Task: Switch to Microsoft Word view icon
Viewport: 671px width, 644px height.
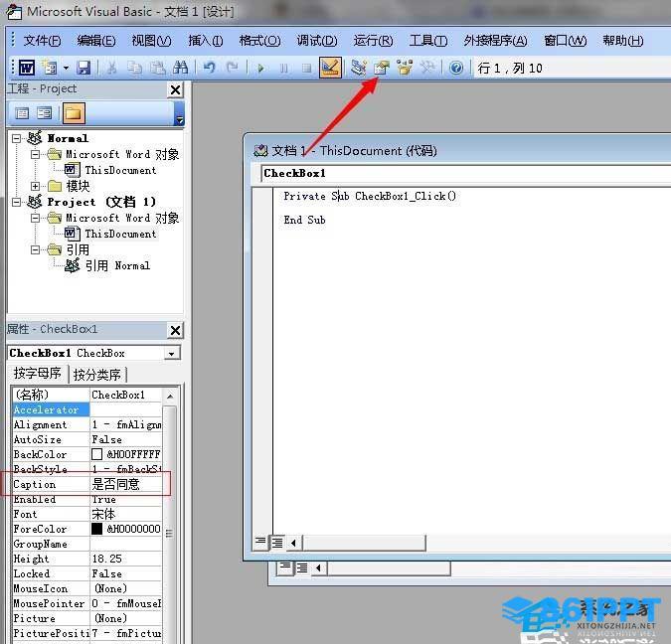Action: point(27,68)
